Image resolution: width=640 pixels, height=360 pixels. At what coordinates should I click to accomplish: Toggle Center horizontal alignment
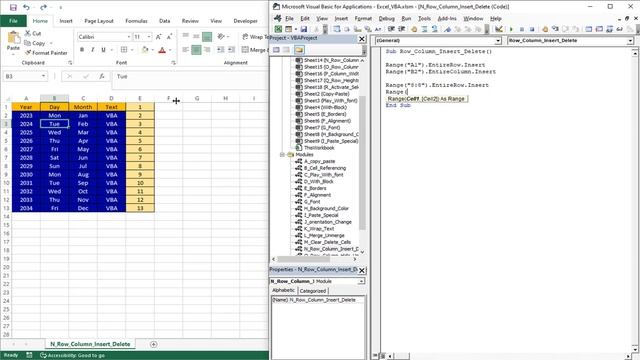tap(196, 50)
